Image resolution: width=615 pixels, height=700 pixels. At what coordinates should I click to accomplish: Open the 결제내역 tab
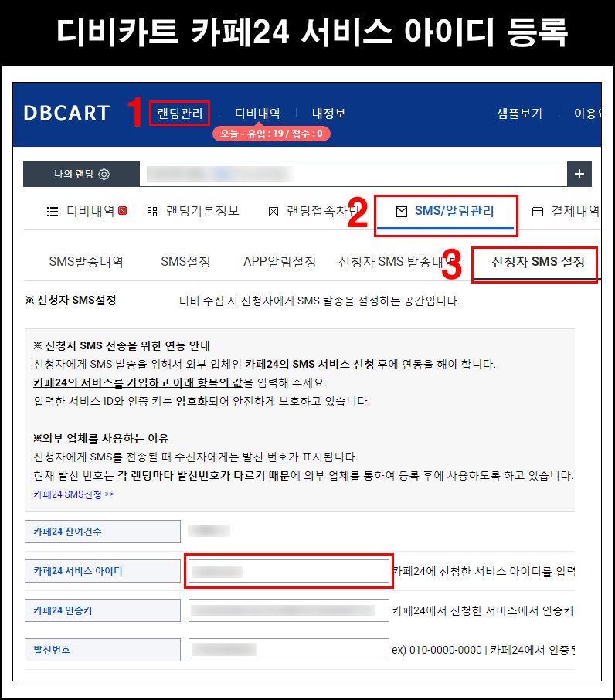(x=568, y=211)
